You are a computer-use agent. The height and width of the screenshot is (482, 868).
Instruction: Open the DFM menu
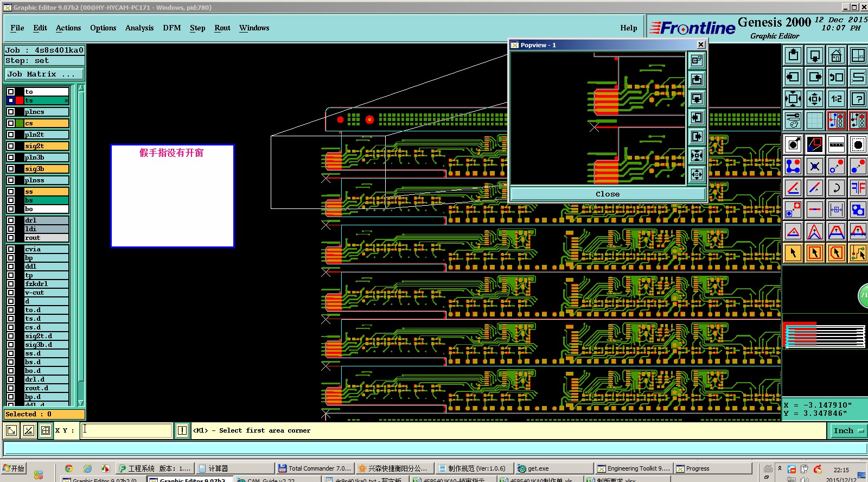(x=172, y=28)
